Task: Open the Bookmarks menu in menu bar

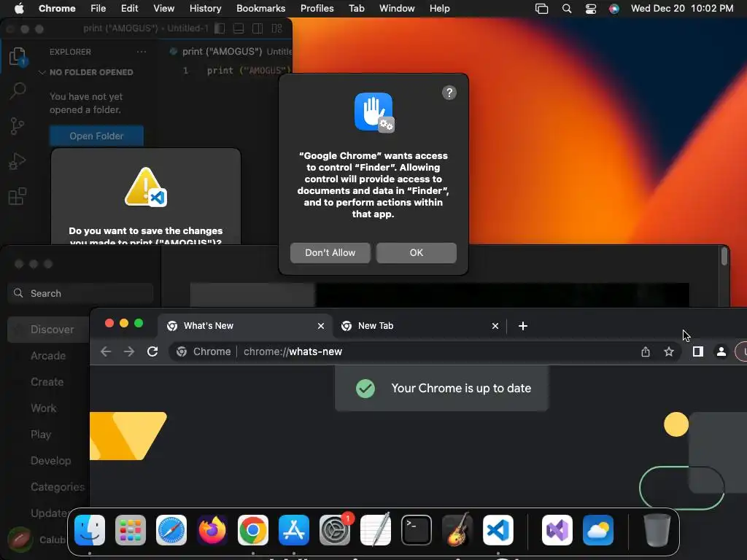Action: (260, 9)
